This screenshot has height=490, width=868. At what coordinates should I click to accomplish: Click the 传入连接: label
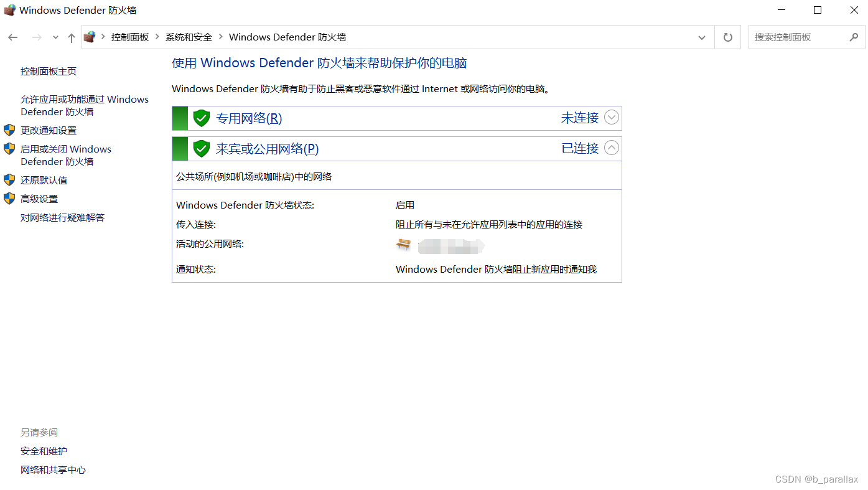pyautogui.click(x=196, y=225)
